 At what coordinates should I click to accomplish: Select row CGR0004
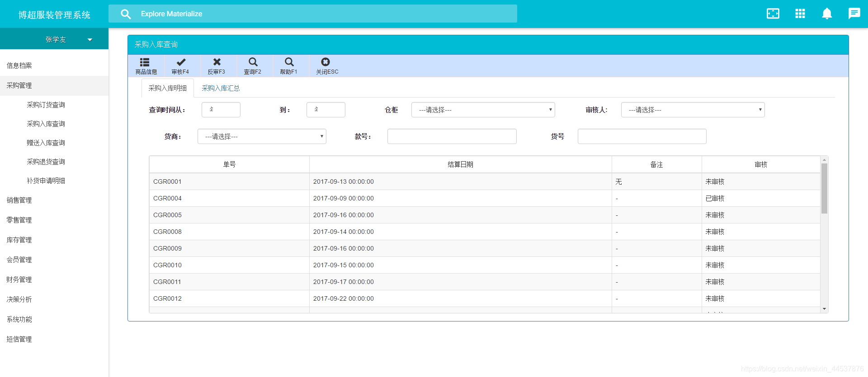click(485, 198)
